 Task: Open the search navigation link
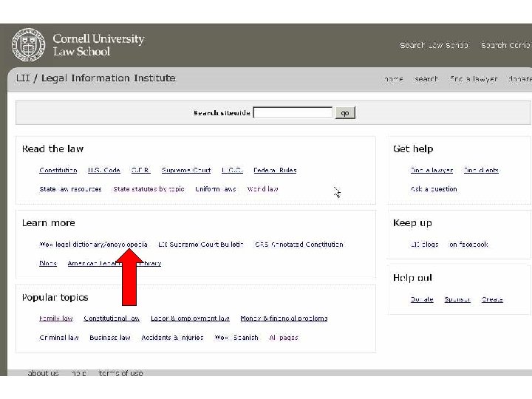click(426, 79)
